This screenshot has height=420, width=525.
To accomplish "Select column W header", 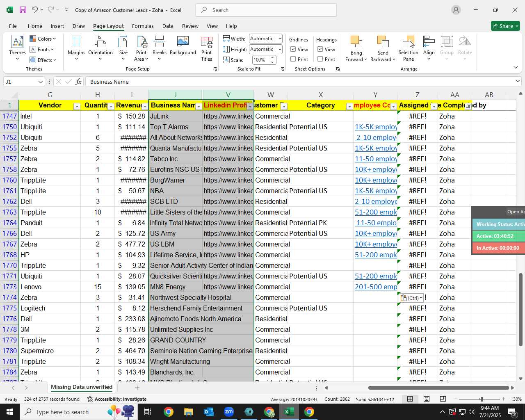I will [271, 95].
